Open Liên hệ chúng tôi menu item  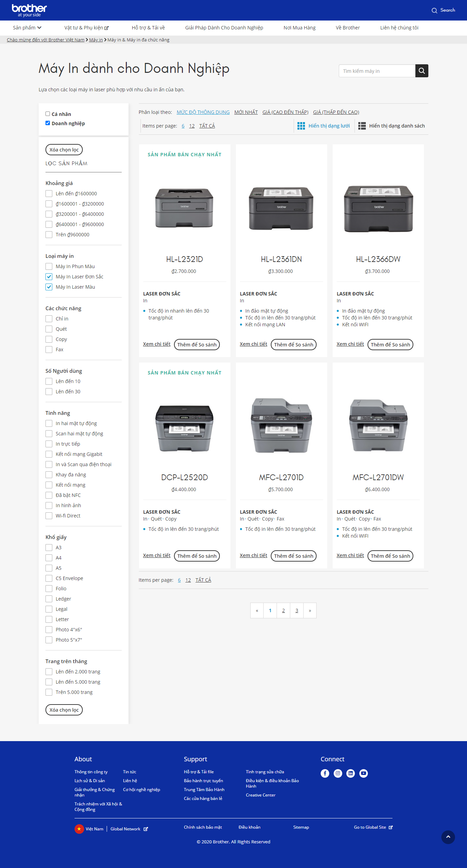coord(399,28)
